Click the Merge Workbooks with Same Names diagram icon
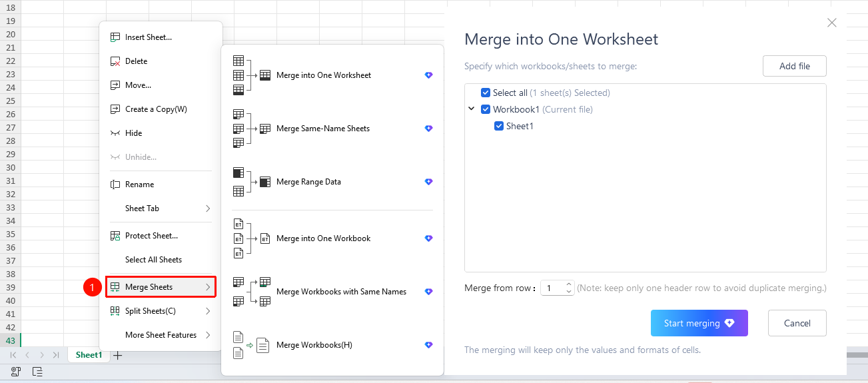The height and width of the screenshot is (383, 868). pyautogui.click(x=252, y=292)
